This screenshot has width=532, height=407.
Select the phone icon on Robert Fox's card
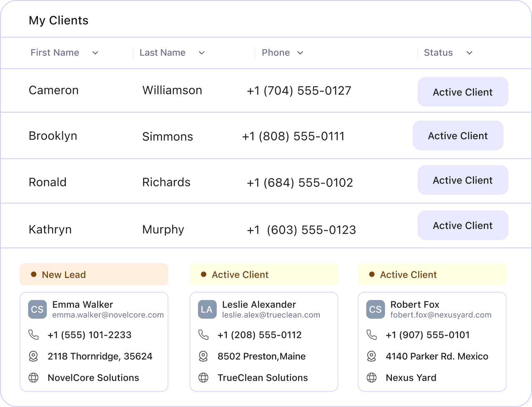point(371,334)
